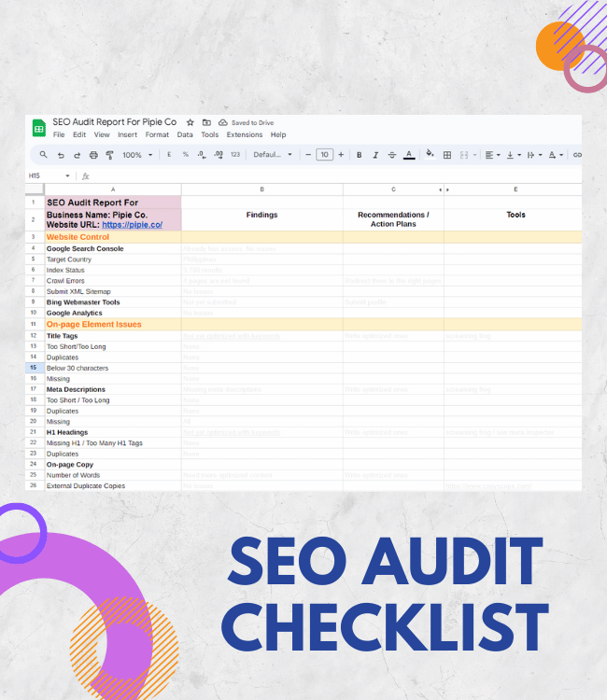Click the font size field showing 10
The height and width of the screenshot is (700, 607).
point(324,154)
